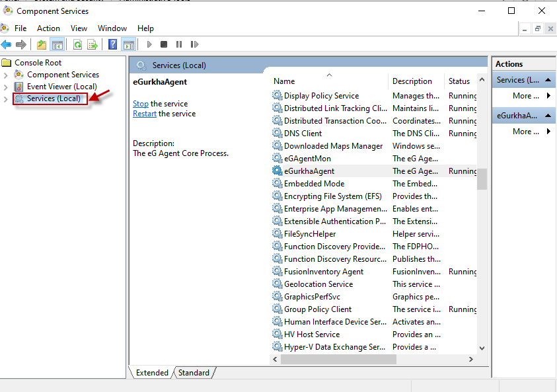Click the Event Viewer (Local) book icon
Image resolution: width=557 pixels, height=392 pixels.
(19, 87)
